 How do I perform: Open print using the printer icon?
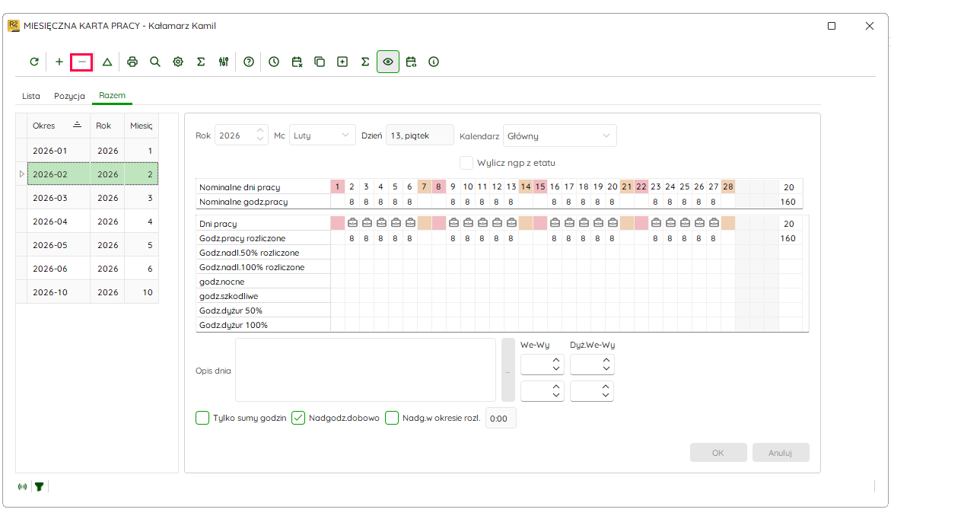132,62
